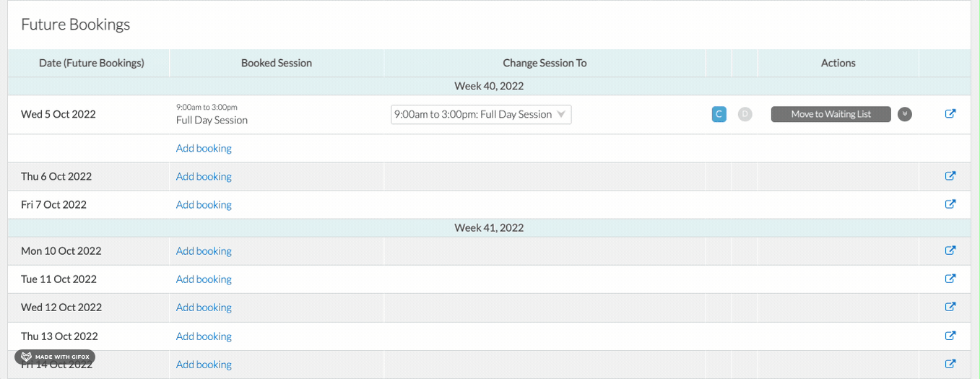This screenshot has width=980, height=379.
Task: Open external link icon for Mon 10 Oct
Action: [x=950, y=251]
